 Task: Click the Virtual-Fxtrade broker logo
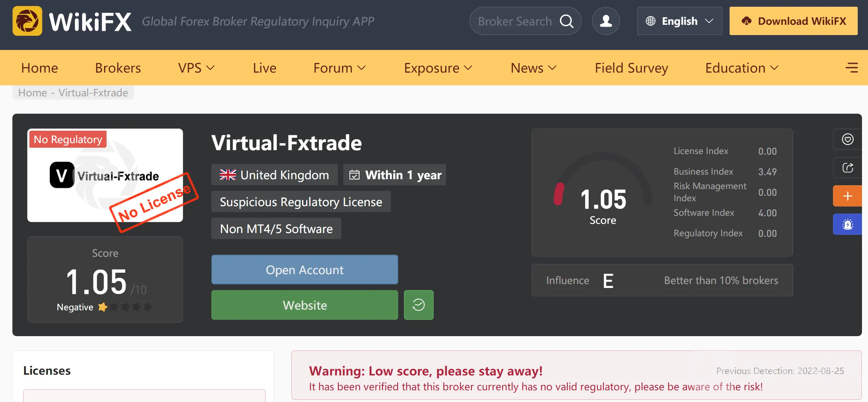(105, 175)
